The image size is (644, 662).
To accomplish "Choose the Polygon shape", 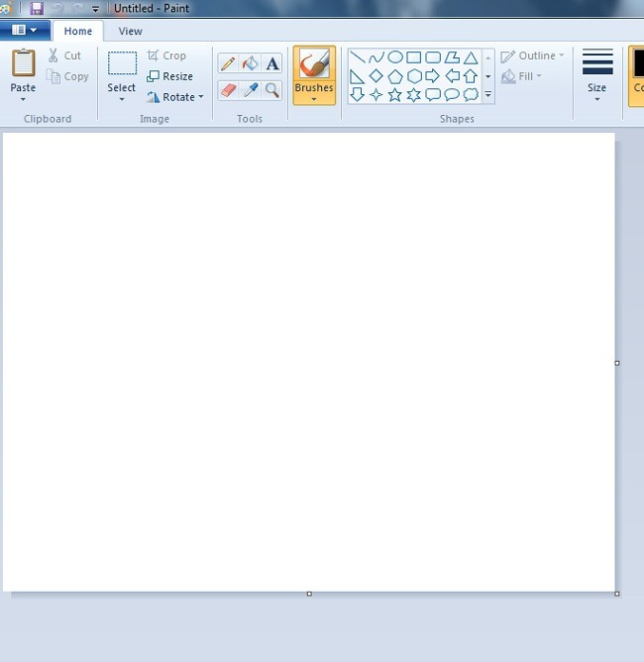I will pyautogui.click(x=452, y=57).
